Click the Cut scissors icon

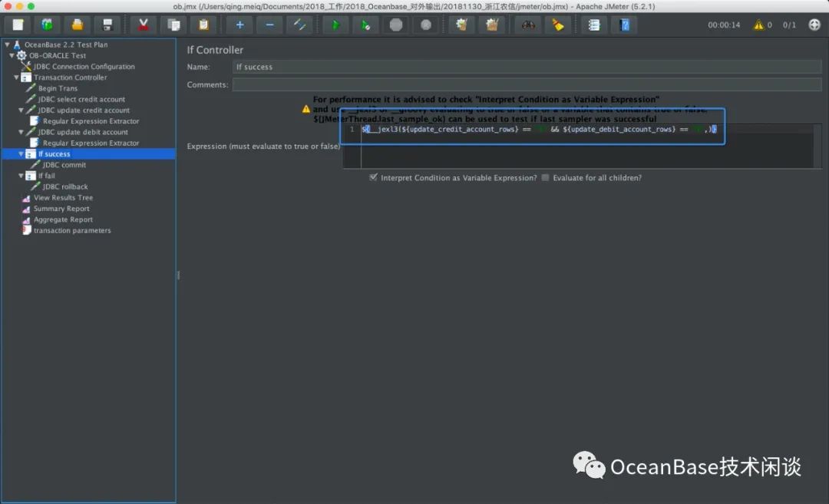click(x=143, y=25)
